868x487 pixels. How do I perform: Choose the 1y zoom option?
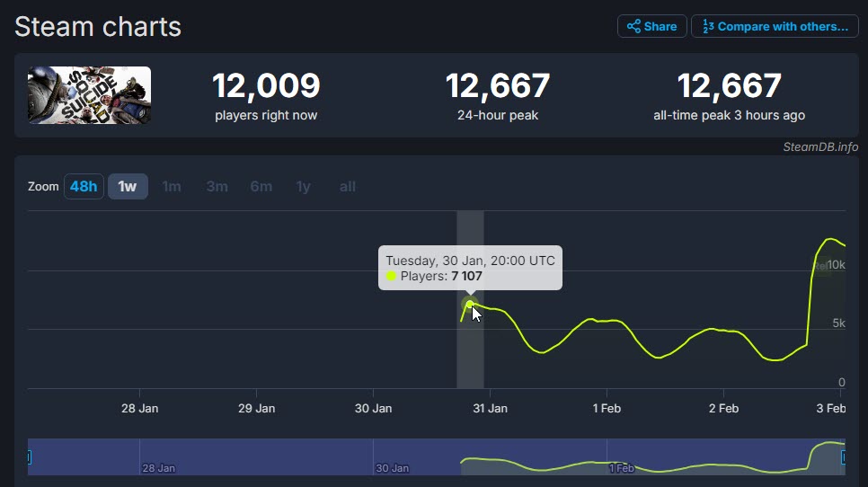point(304,186)
